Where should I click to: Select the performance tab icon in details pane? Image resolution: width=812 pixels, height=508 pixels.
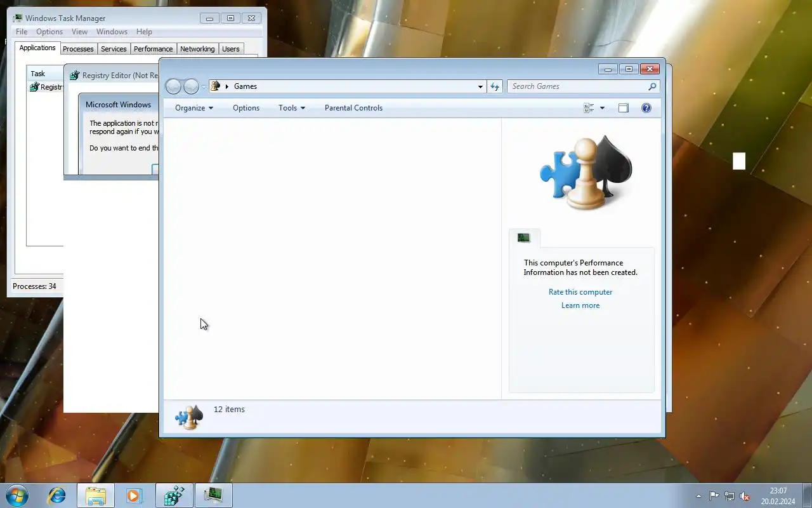pyautogui.click(x=524, y=238)
